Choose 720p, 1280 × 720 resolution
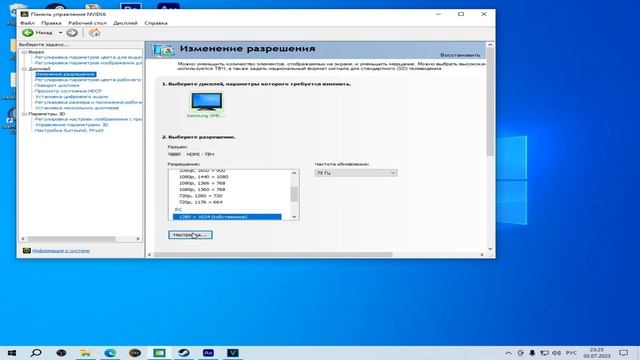The image size is (640, 360). click(200, 196)
